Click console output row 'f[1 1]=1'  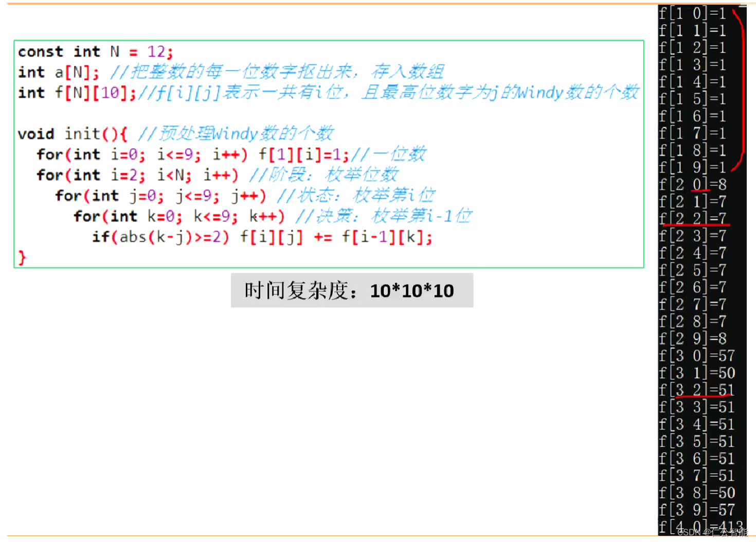(x=693, y=30)
